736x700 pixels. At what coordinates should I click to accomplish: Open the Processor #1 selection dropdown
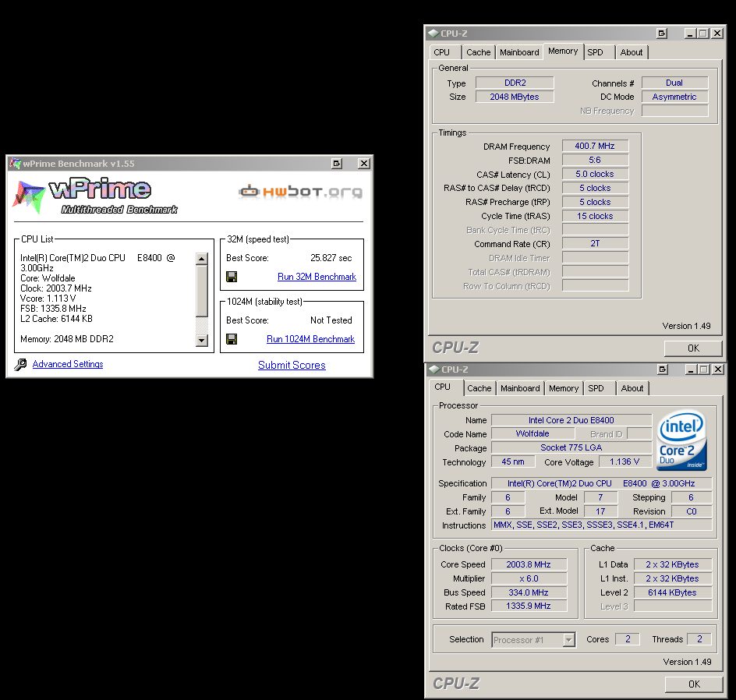point(569,639)
